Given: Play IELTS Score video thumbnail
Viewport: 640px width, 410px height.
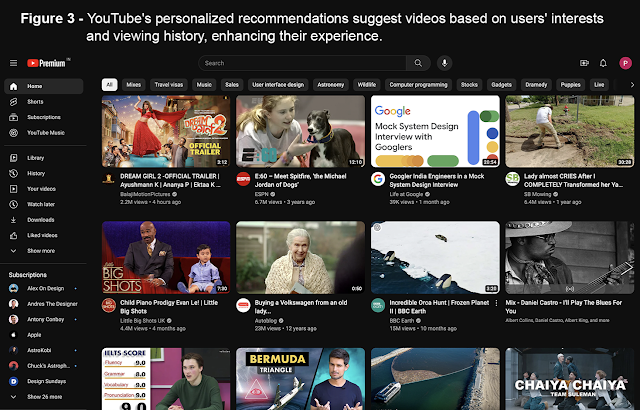Looking at the screenshot, I should pos(166,379).
